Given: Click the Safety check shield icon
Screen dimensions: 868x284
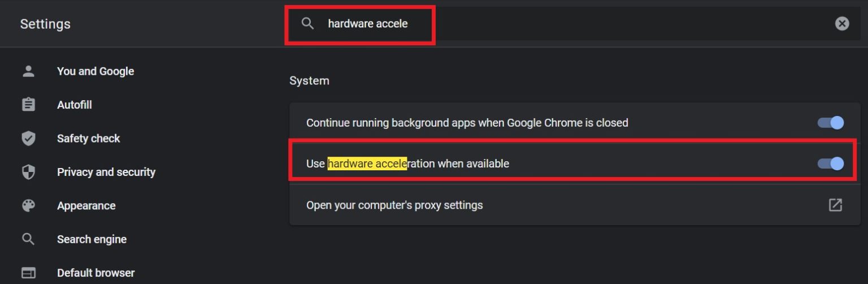Looking at the screenshot, I should (28, 139).
